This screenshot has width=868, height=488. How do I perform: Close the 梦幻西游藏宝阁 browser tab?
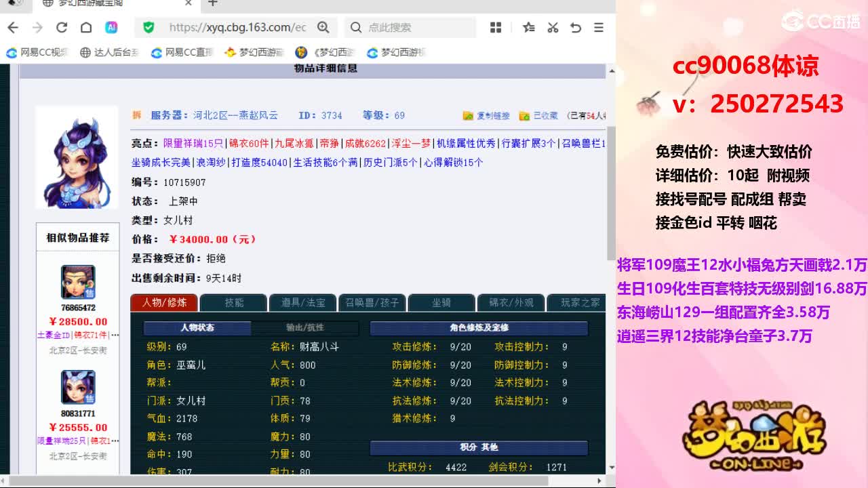tap(189, 3)
